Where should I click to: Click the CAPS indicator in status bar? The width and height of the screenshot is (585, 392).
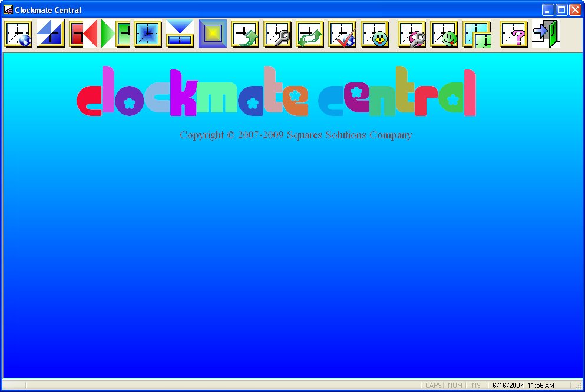pos(434,386)
